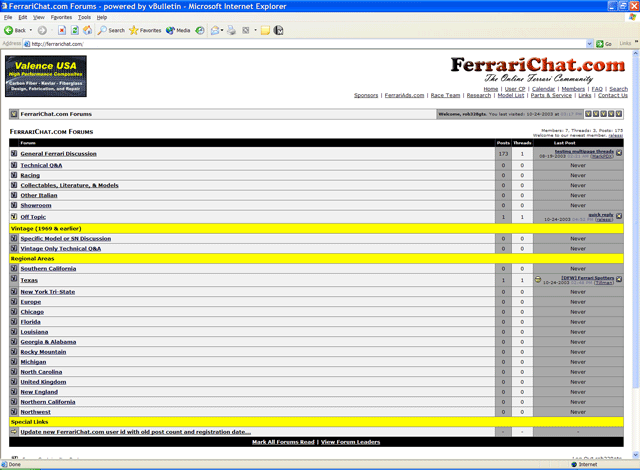Open the address bar dropdown arrow
This screenshot has width=640, height=470.
(x=589, y=44)
